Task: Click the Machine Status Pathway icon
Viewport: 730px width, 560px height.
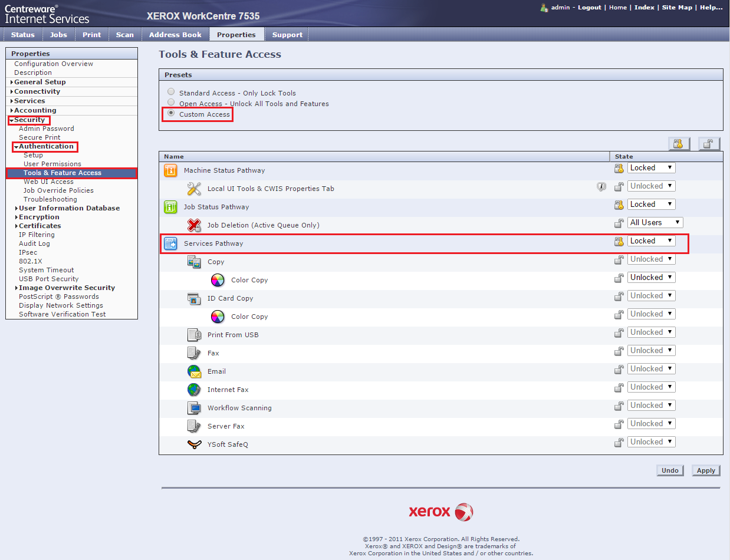Action: [x=170, y=170]
